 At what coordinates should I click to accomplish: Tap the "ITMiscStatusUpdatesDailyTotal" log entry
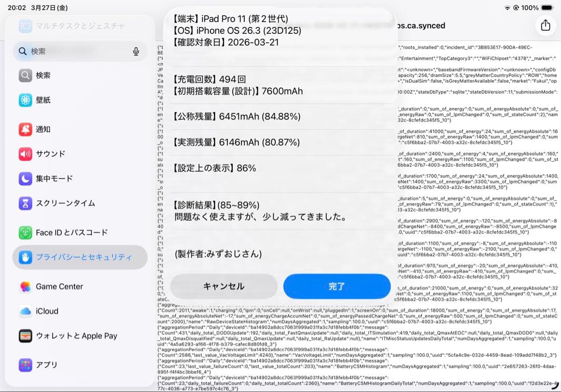357,336
